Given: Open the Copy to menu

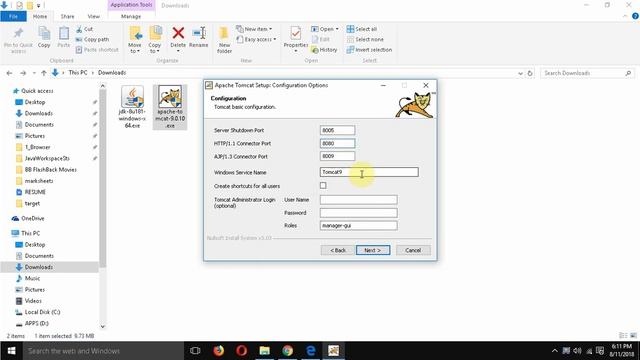Looking at the screenshot, I should pyautogui.click(x=155, y=40).
